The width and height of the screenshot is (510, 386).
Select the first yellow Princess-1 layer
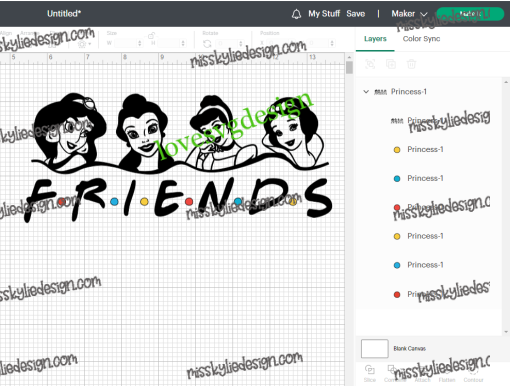[x=429, y=149]
